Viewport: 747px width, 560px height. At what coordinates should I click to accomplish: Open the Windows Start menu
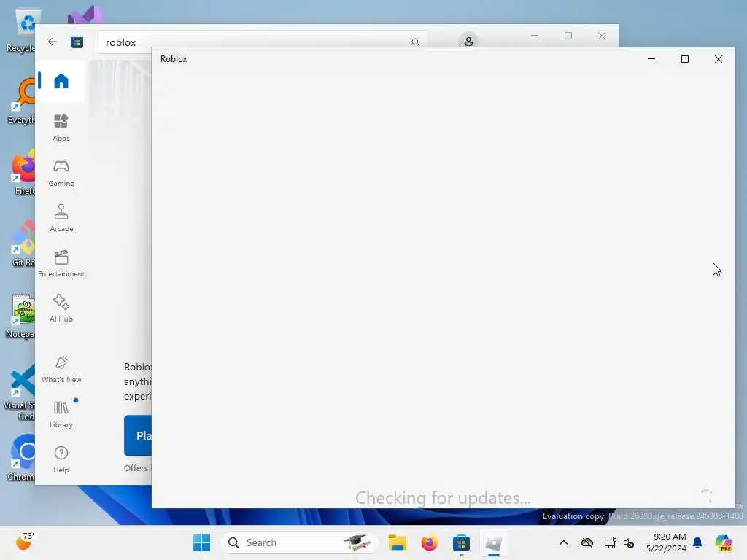pyautogui.click(x=201, y=542)
